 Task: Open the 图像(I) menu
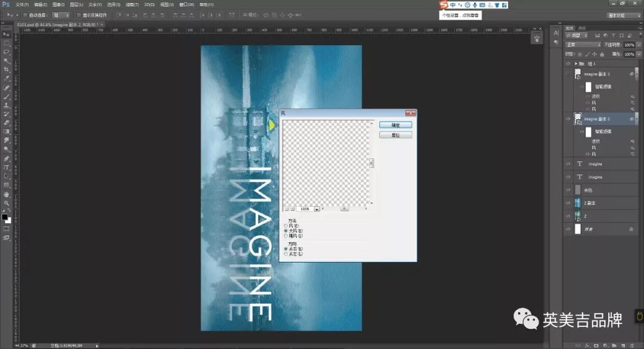58,5
